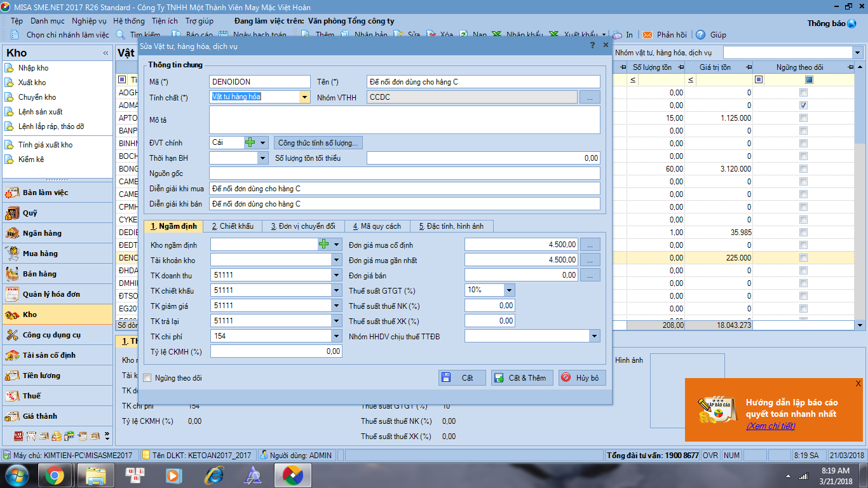Close the orange guide popup
Screen dimensions: 868x488
[858, 383]
